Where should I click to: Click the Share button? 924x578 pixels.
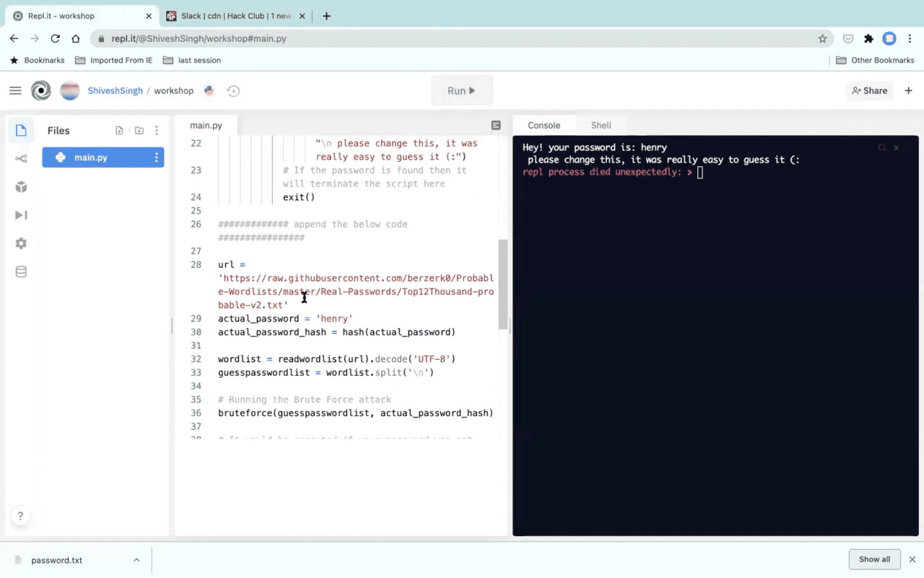click(x=869, y=90)
